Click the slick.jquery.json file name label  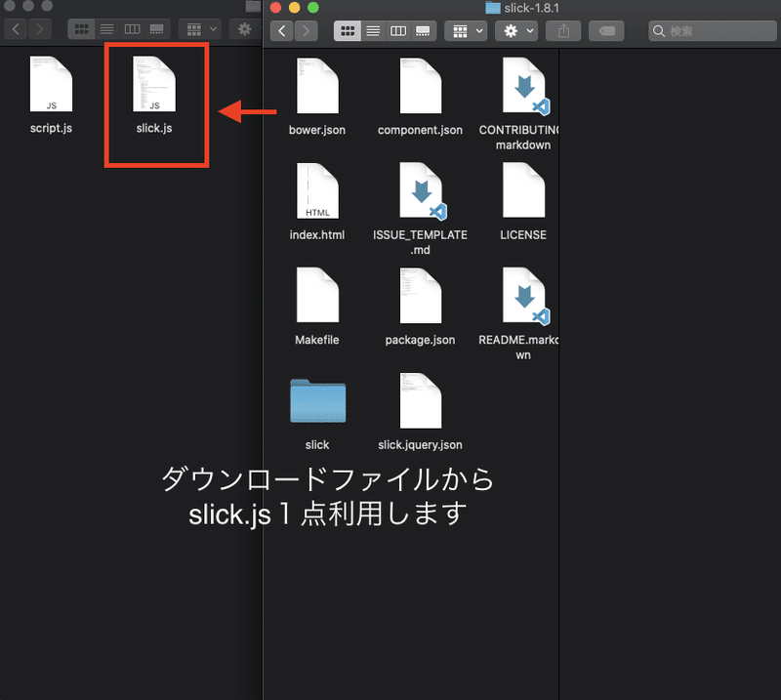tap(421, 445)
